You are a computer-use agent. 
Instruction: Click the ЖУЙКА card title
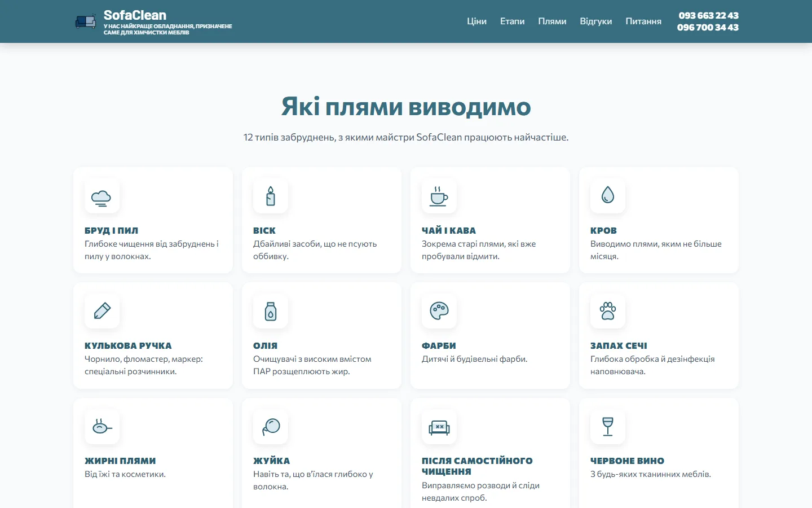(271, 461)
